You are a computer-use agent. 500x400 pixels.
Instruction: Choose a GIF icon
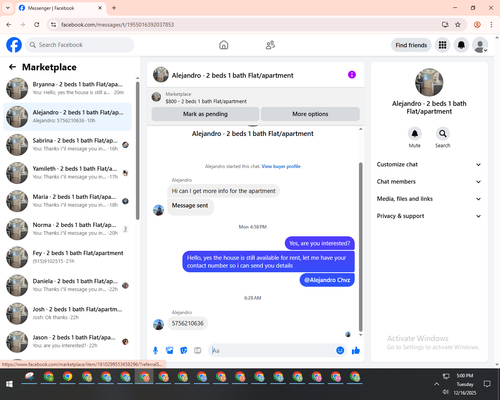198,350
